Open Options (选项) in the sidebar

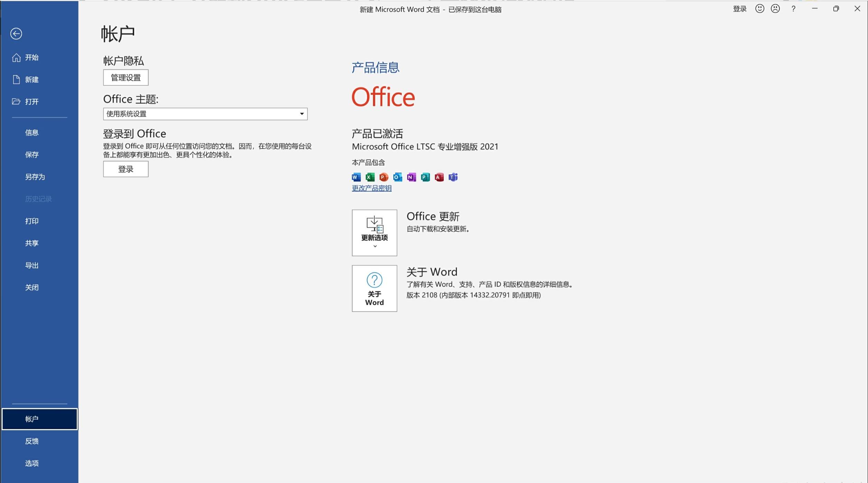click(x=31, y=463)
